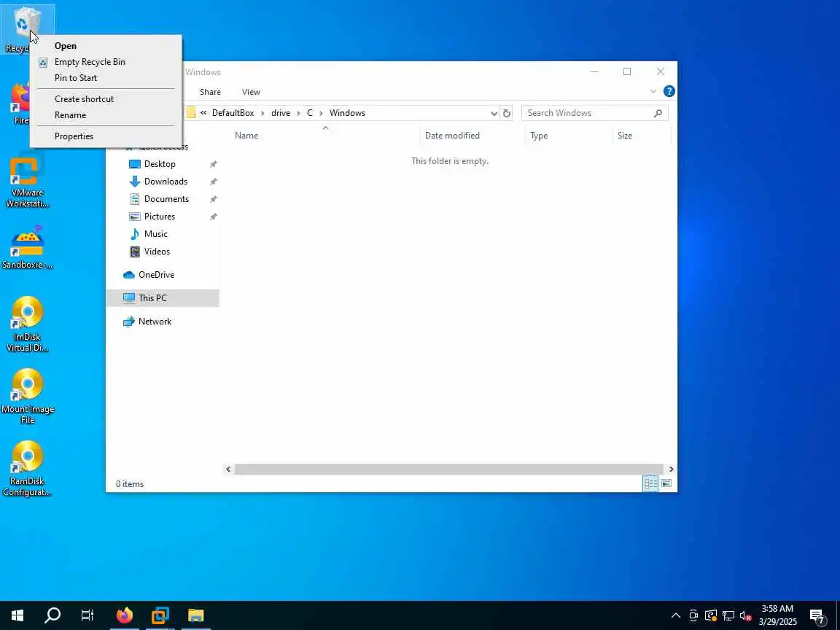Select the Sandboxie desktop shortcut

[27, 247]
